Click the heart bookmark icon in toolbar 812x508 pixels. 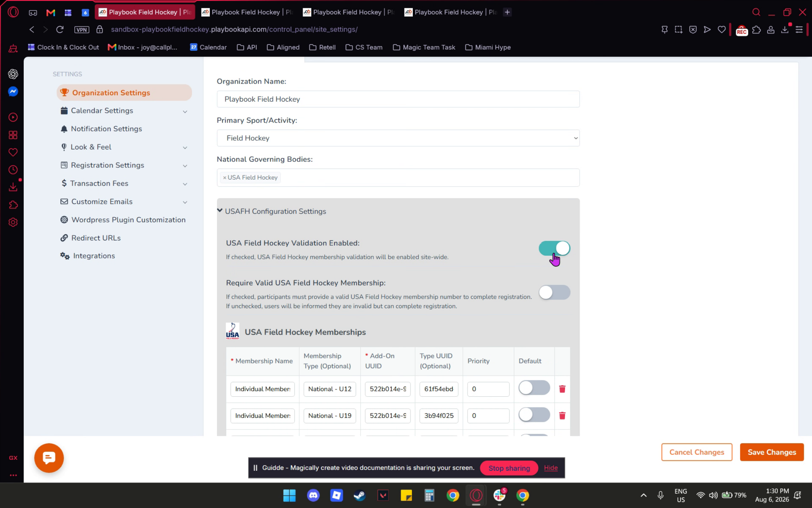(721, 29)
